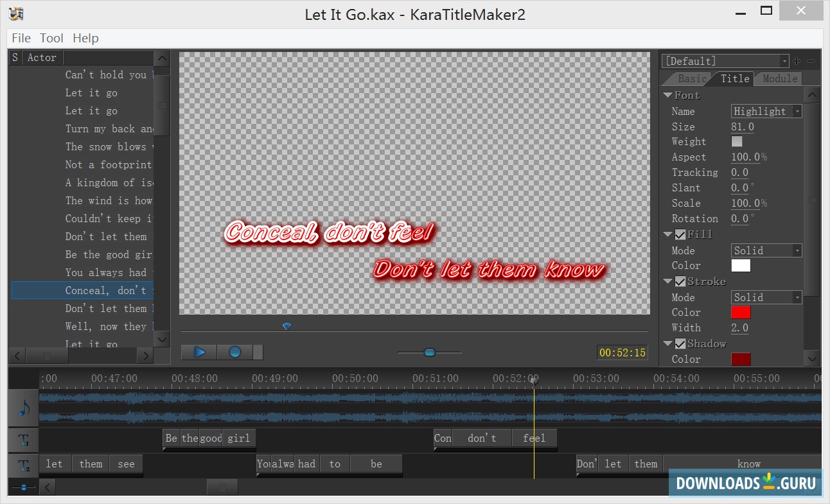Select the "The snow blows" lyric row
The height and width of the screenshot is (504, 830).
click(82, 147)
